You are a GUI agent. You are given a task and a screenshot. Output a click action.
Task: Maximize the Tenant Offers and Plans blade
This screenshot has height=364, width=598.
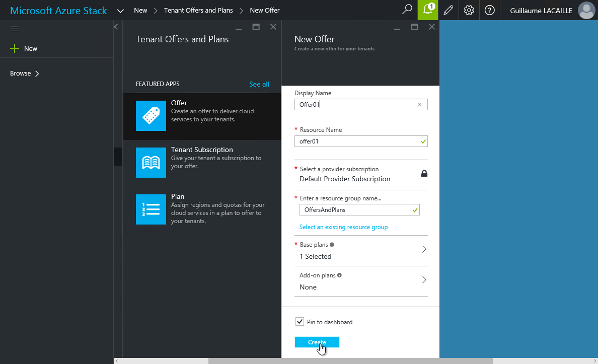[256, 27]
